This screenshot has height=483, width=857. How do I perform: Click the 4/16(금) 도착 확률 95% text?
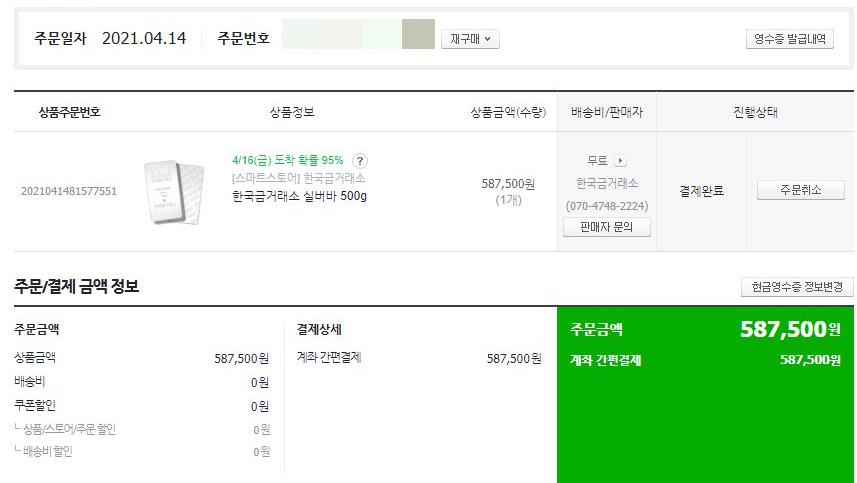(287, 160)
